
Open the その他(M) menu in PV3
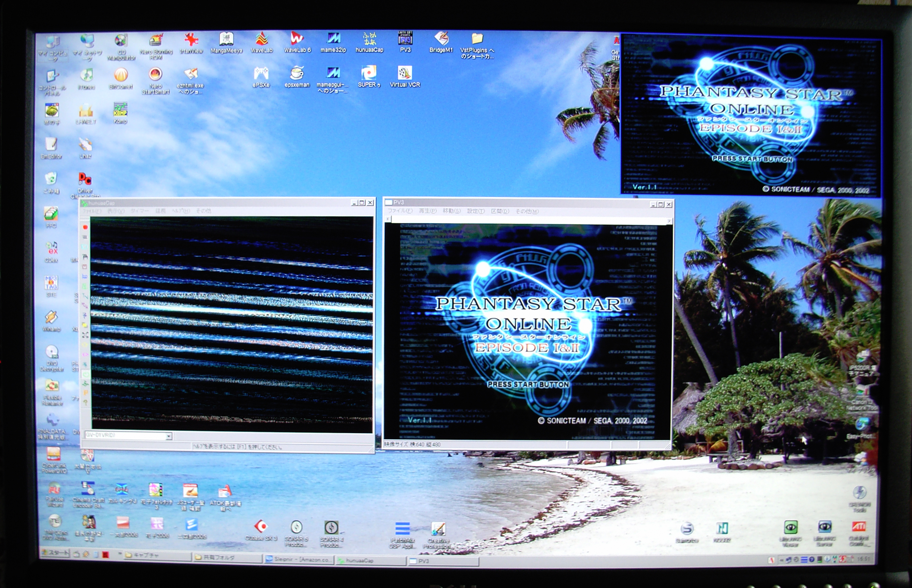pyautogui.click(x=527, y=211)
